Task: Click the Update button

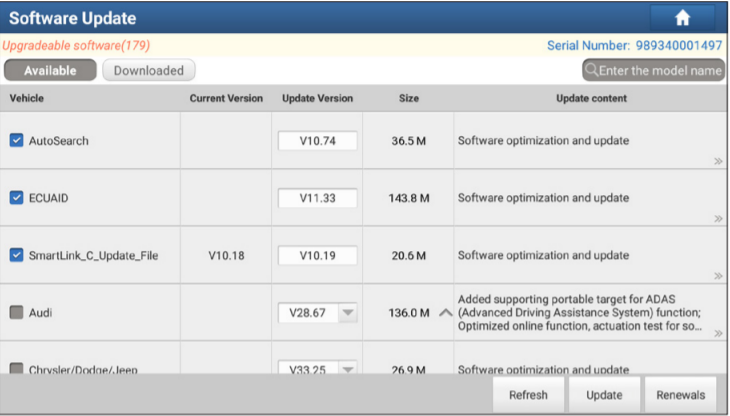Action: (x=604, y=395)
